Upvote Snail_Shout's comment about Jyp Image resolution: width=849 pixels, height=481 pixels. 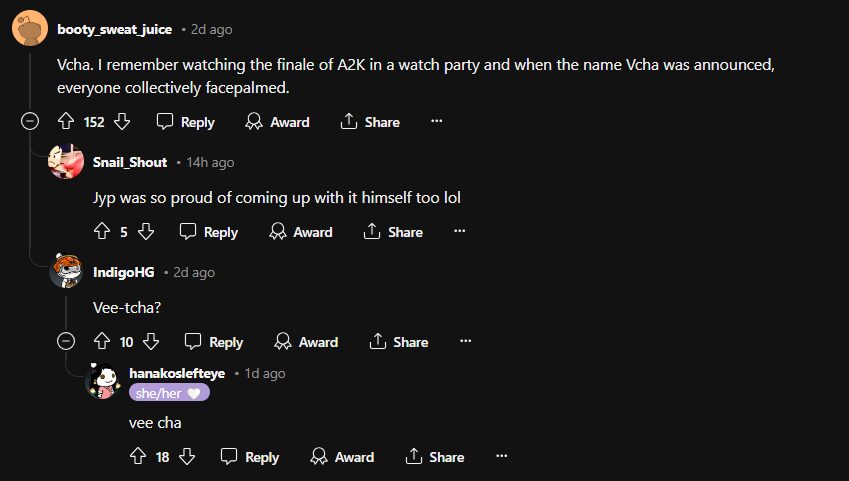point(101,232)
